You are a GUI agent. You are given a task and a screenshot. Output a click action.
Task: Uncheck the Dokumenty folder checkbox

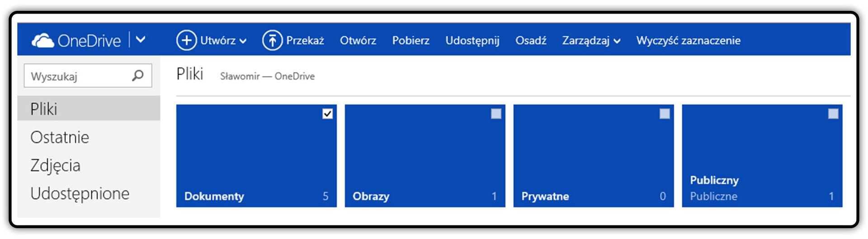point(328,114)
